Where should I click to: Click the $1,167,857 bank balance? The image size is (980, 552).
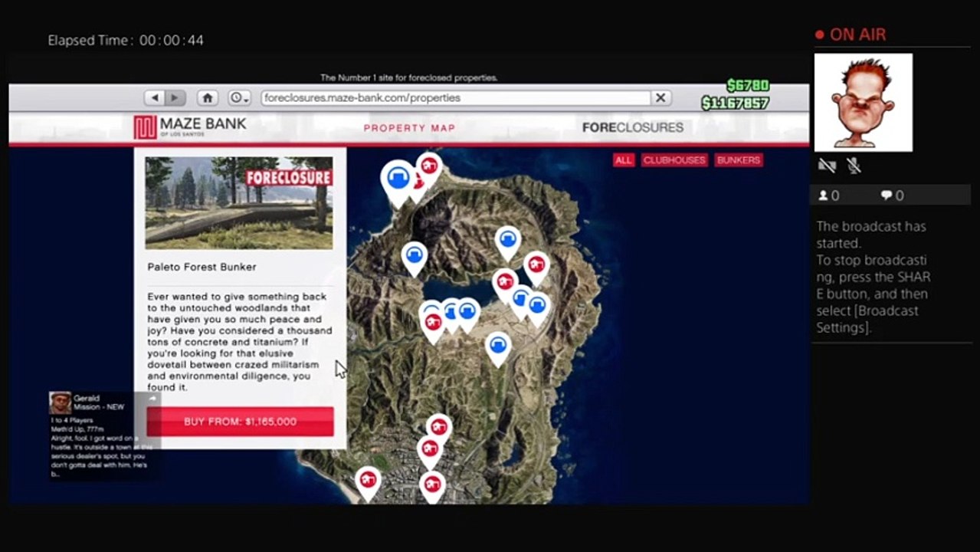click(x=735, y=103)
